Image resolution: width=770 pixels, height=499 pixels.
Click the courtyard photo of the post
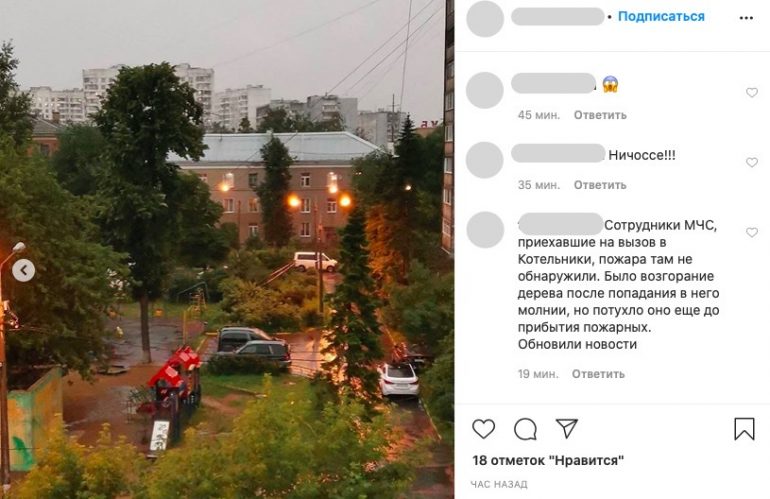227,250
